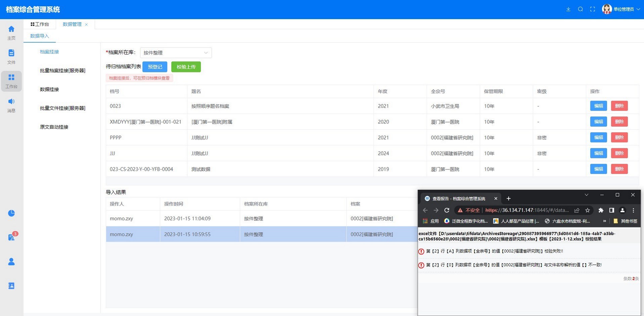Click the search icon in top header
644x316 pixels.
580,9
